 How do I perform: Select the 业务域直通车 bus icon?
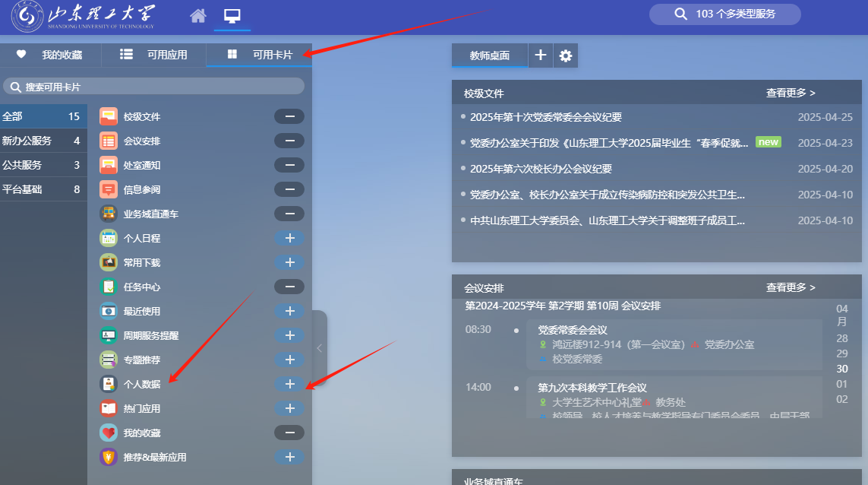point(109,214)
